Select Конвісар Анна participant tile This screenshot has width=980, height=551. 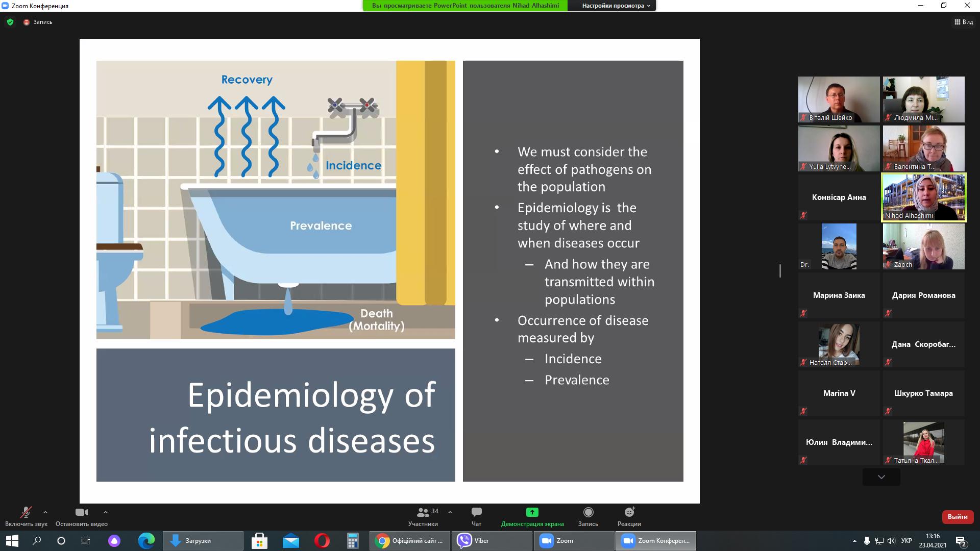839,197
